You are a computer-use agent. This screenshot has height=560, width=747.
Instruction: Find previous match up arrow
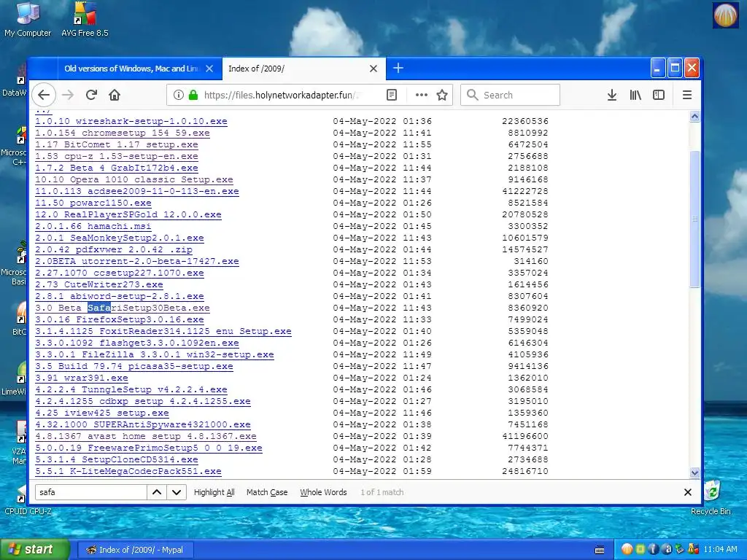(157, 492)
